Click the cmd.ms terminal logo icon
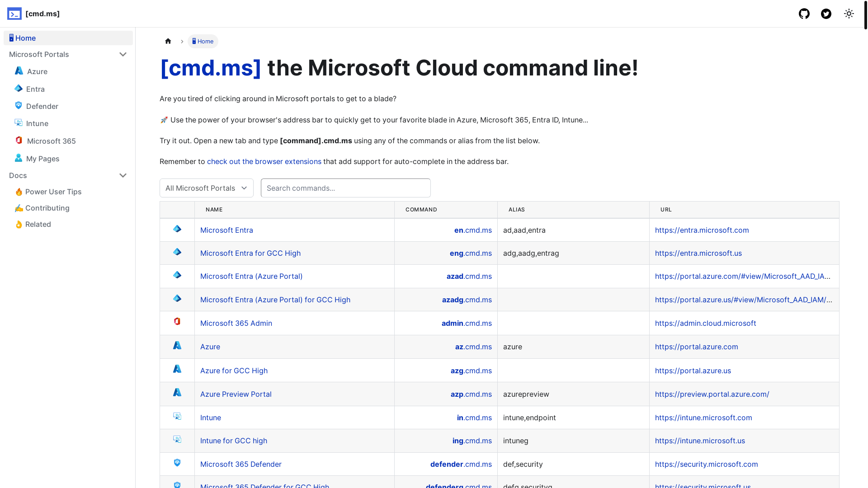The width and height of the screenshot is (868, 488). click(14, 14)
